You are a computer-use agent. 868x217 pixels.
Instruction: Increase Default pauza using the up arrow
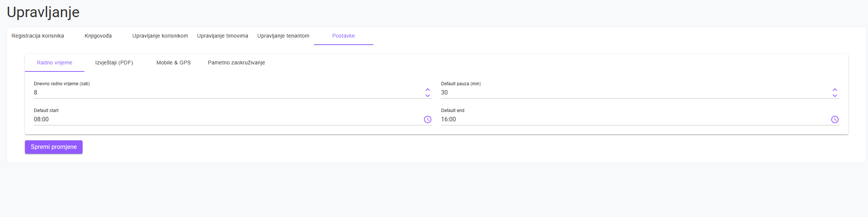coord(835,90)
